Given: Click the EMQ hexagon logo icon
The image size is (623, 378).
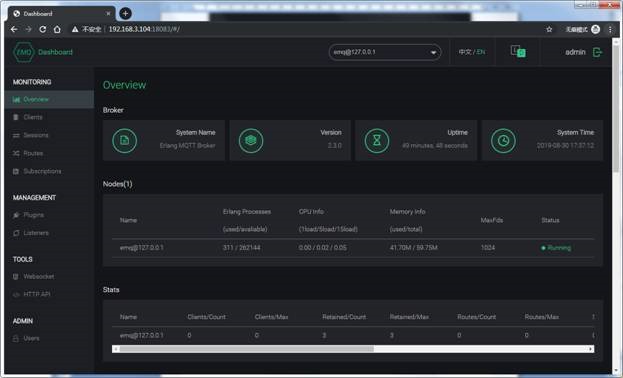Looking at the screenshot, I should 23,52.
